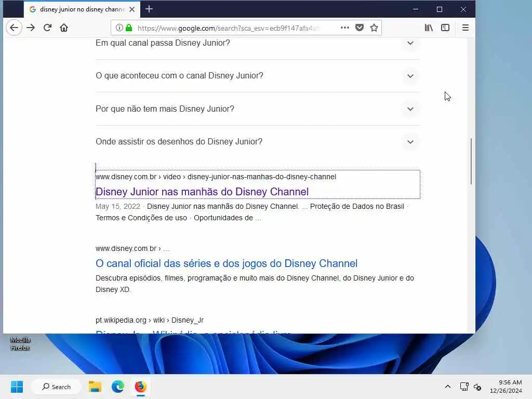The width and height of the screenshot is (532, 399).
Task: Show hidden system tray icons
Action: click(x=448, y=387)
